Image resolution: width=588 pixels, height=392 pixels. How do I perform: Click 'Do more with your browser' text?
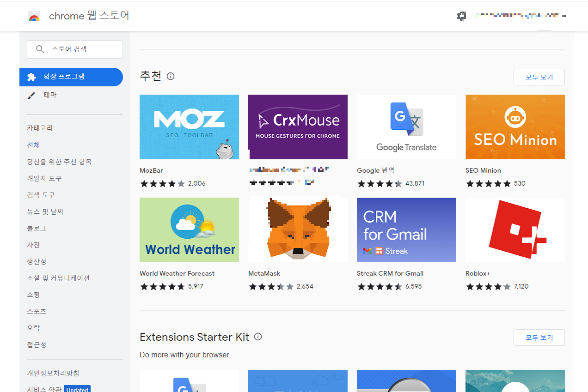184,355
